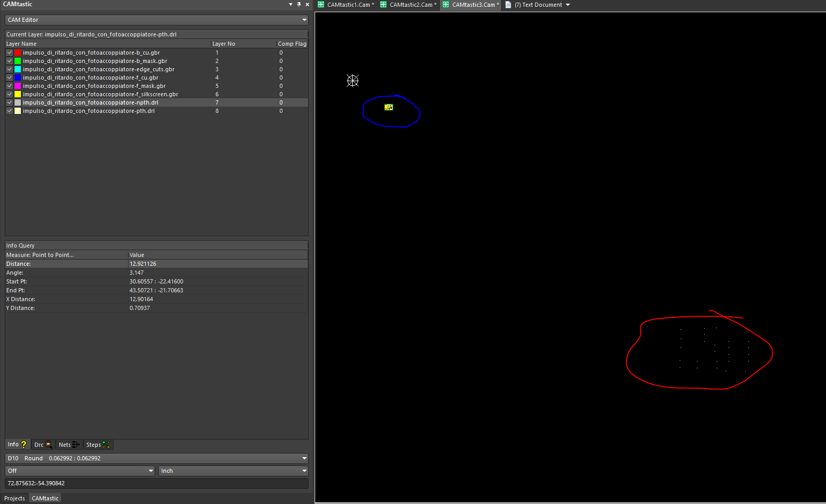This screenshot has width=826, height=504.
Task: Hide the b_cu.gbr layer via checkbox
Action: click(x=9, y=53)
